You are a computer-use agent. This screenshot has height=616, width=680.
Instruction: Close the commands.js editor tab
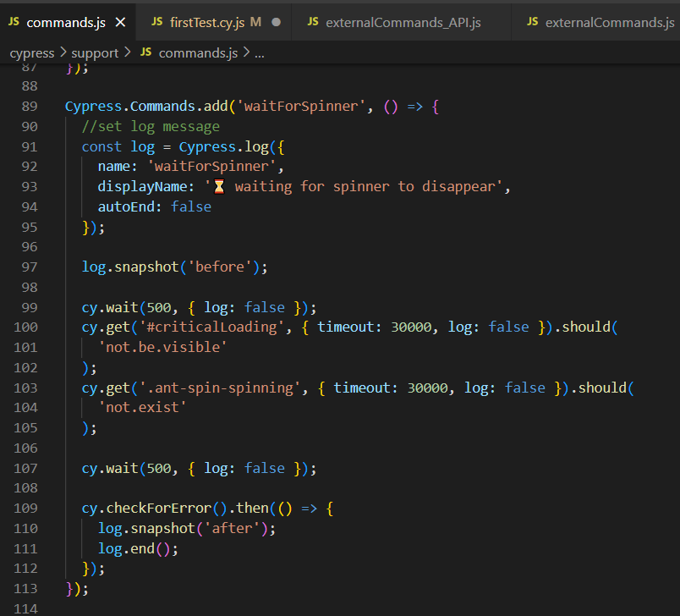click(120, 23)
